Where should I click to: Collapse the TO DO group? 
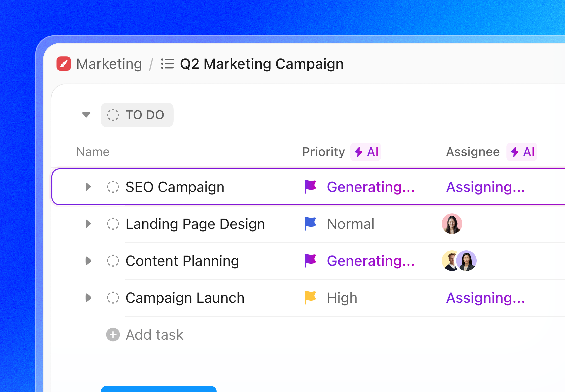coord(86,115)
